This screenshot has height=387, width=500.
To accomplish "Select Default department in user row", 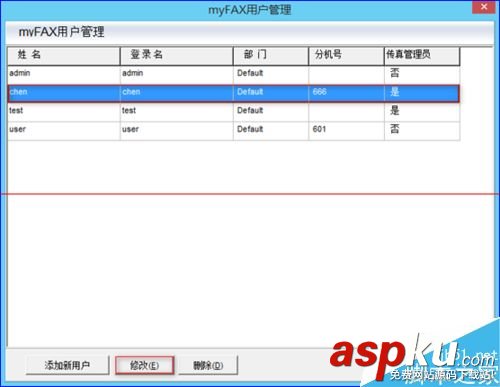I will [271, 130].
